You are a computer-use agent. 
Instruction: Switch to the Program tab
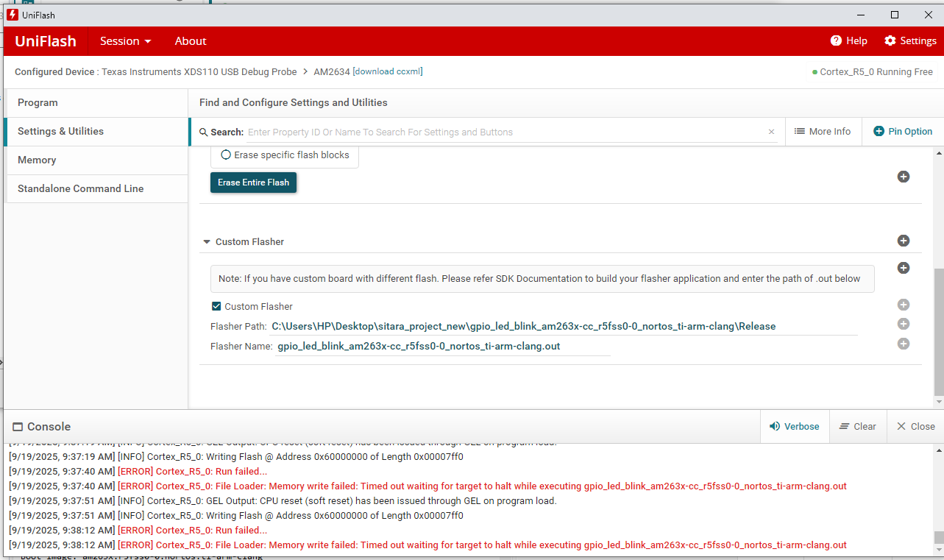coord(97,103)
